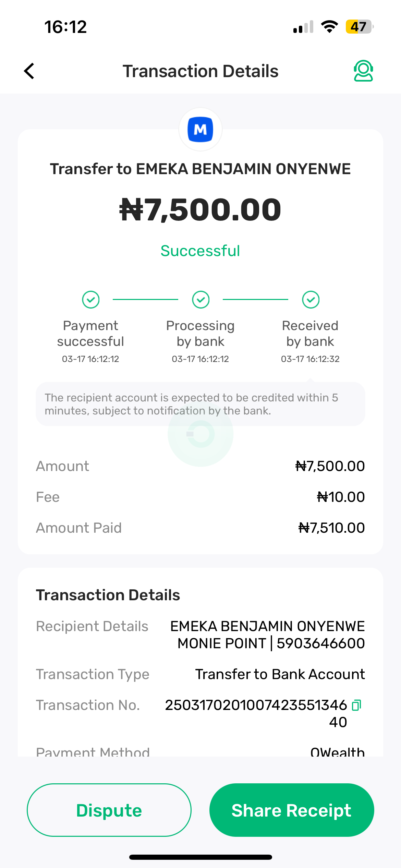Tap the home indicator bar
This screenshot has width=401, height=868.
[x=200, y=857]
